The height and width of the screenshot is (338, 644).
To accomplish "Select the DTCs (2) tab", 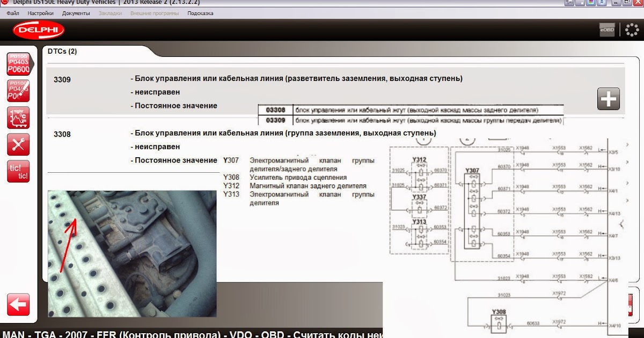I will click(62, 52).
